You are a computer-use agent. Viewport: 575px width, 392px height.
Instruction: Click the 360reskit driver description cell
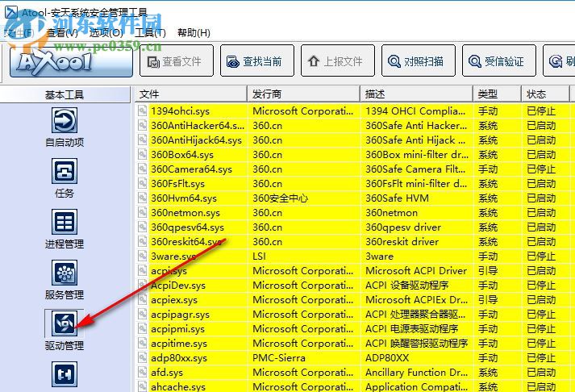tap(402, 242)
